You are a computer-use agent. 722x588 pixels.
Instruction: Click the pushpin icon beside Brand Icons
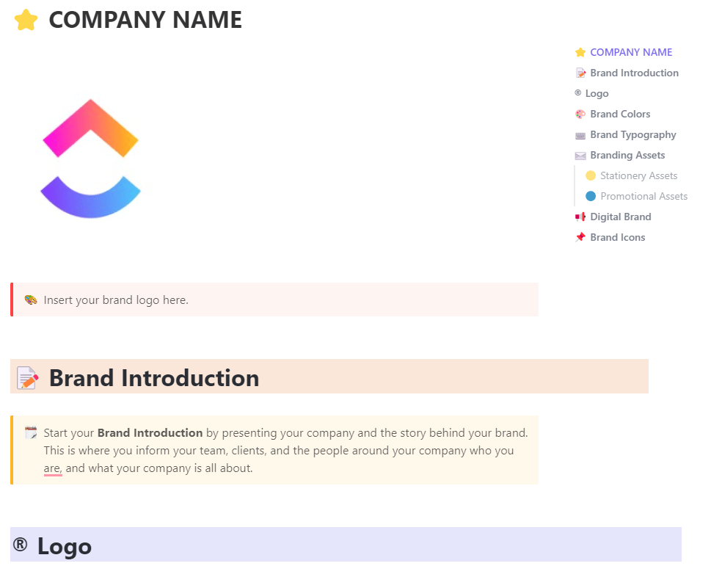pyautogui.click(x=580, y=237)
